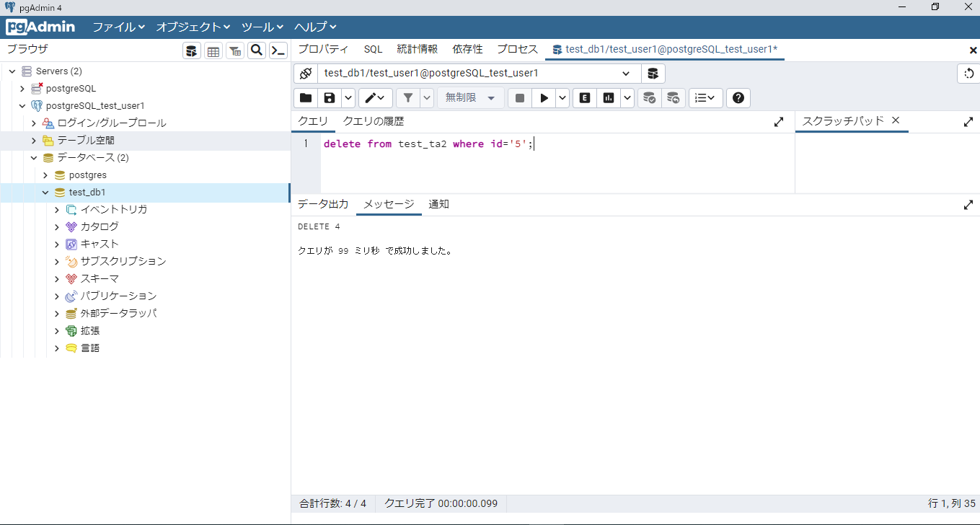Open the Search Objects magnifier icon
This screenshot has height=525, width=980.
tap(257, 50)
